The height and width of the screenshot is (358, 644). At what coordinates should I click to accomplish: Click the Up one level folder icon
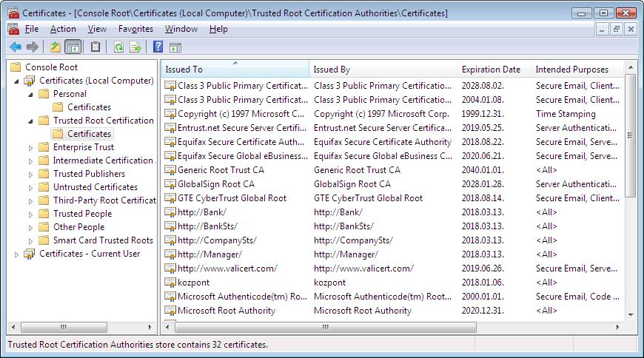[55, 47]
